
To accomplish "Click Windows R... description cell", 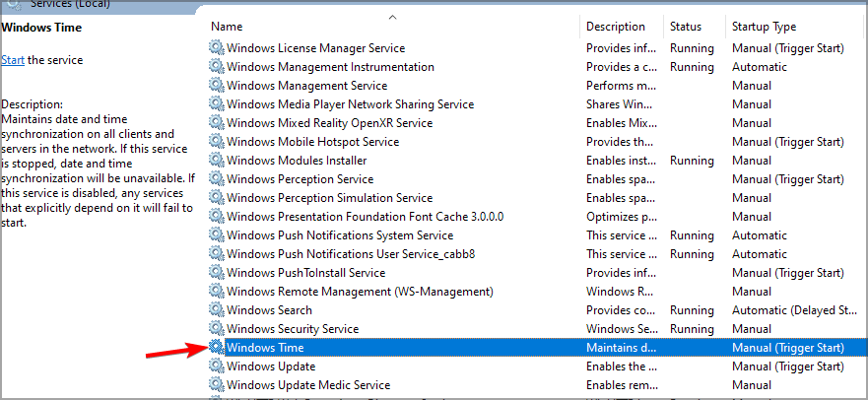I will pyautogui.click(x=621, y=291).
